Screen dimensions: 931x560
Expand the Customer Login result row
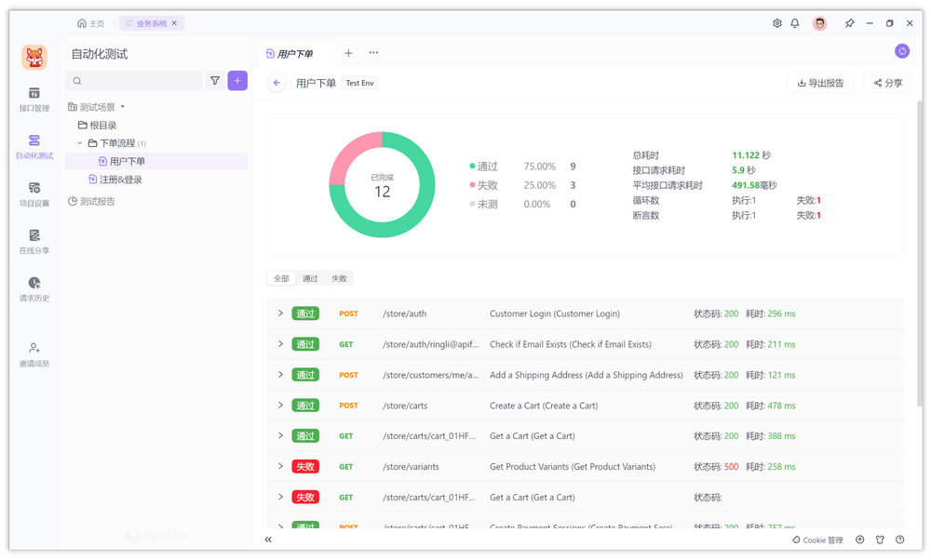[x=280, y=313]
